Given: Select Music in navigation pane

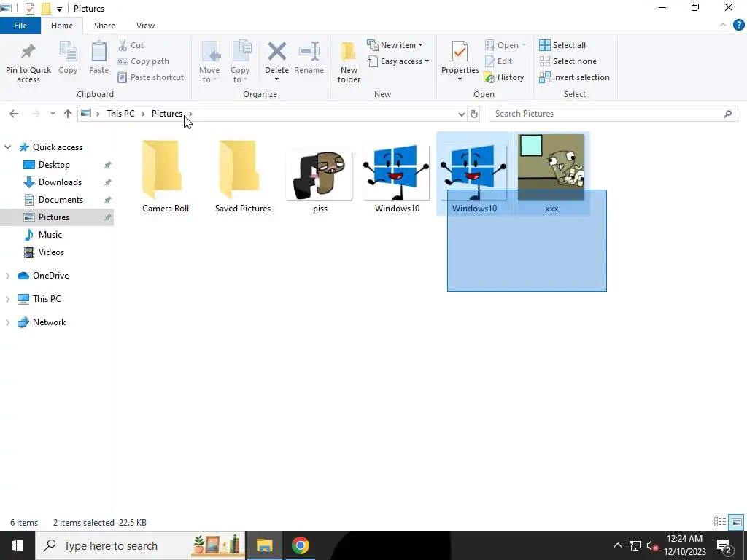Looking at the screenshot, I should click(x=50, y=235).
